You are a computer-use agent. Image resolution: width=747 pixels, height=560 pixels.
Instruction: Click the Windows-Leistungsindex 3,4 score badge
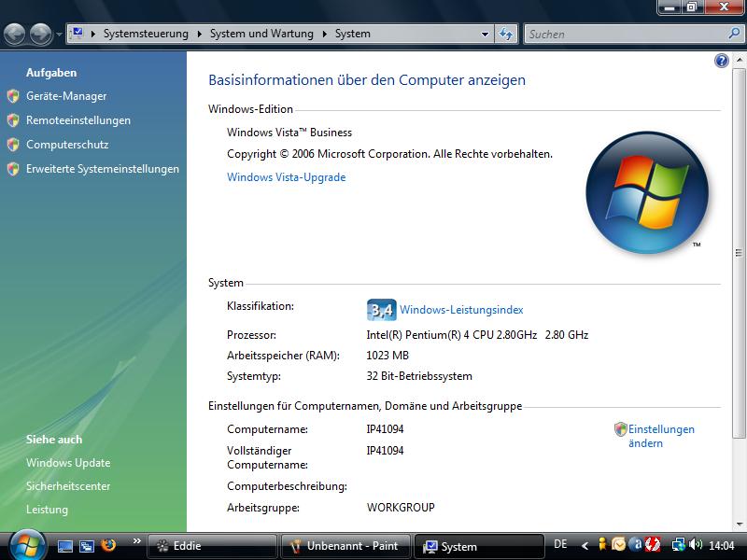pos(381,310)
